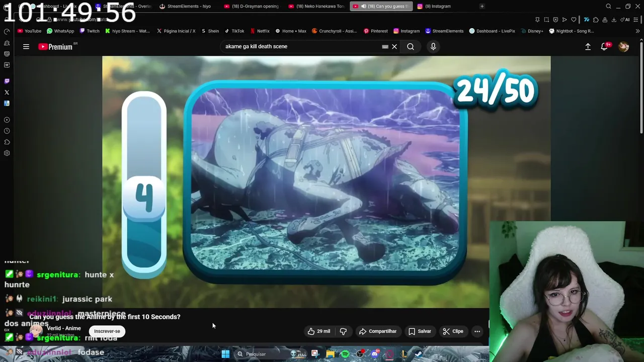
Task: Save the video with Salvar
Action: [x=420, y=331]
